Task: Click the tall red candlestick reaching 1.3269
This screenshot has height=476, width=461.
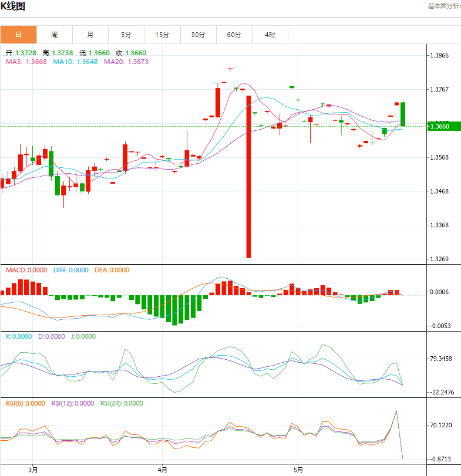Action: coord(248,177)
